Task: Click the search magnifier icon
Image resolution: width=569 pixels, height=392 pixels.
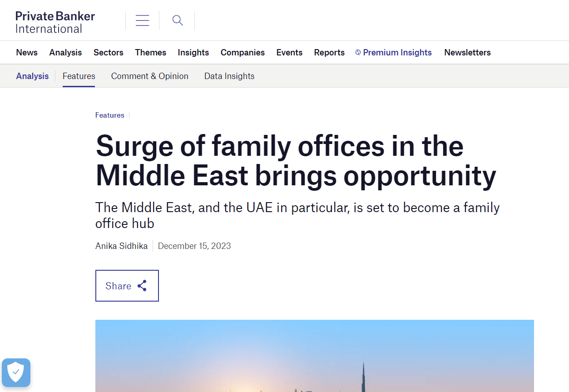Action: point(178,20)
